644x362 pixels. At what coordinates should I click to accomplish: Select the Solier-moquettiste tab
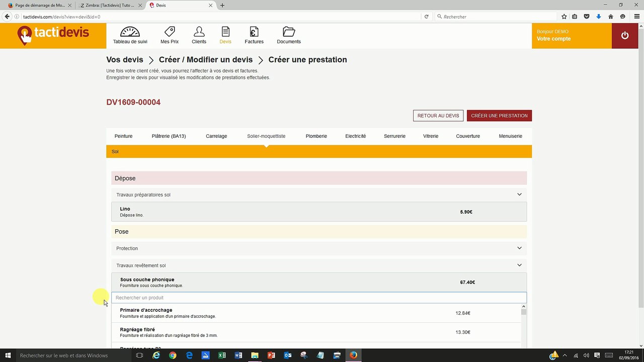[266, 136]
